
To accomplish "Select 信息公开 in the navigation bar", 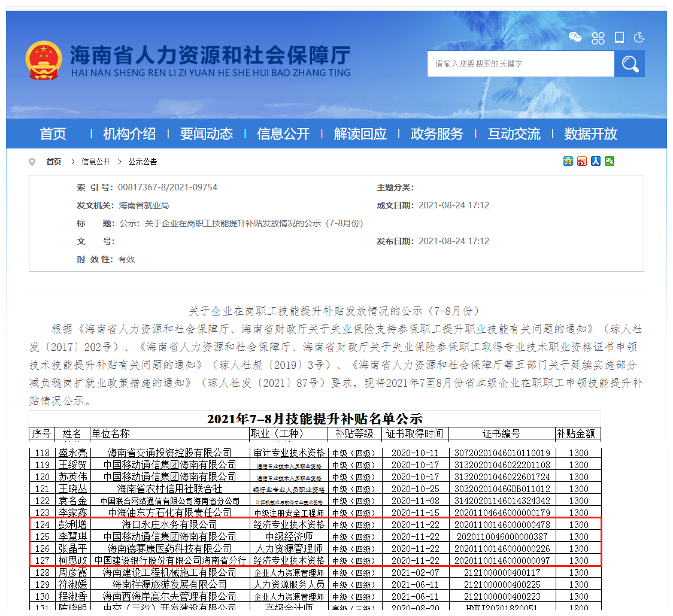I will (x=283, y=134).
